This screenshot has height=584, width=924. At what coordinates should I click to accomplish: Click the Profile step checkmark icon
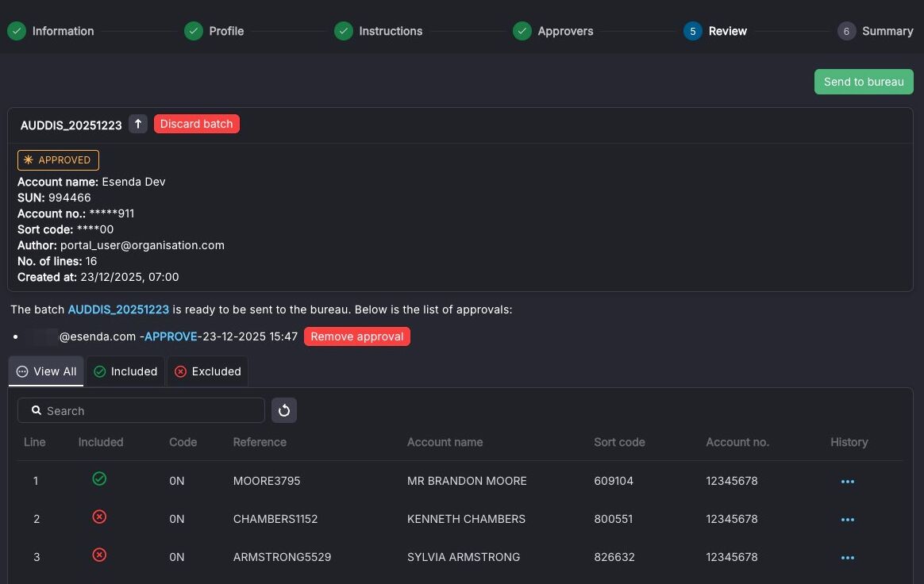coord(193,31)
